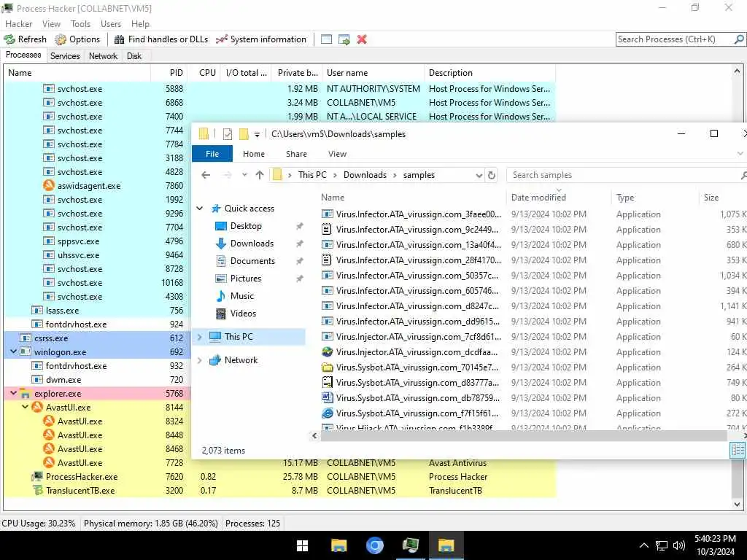The height and width of the screenshot is (560, 747).
Task: Sort by User name column
Action: tap(373, 73)
